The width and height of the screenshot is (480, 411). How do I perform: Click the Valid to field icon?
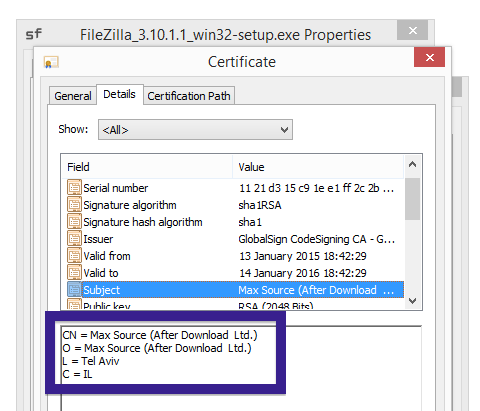point(74,272)
